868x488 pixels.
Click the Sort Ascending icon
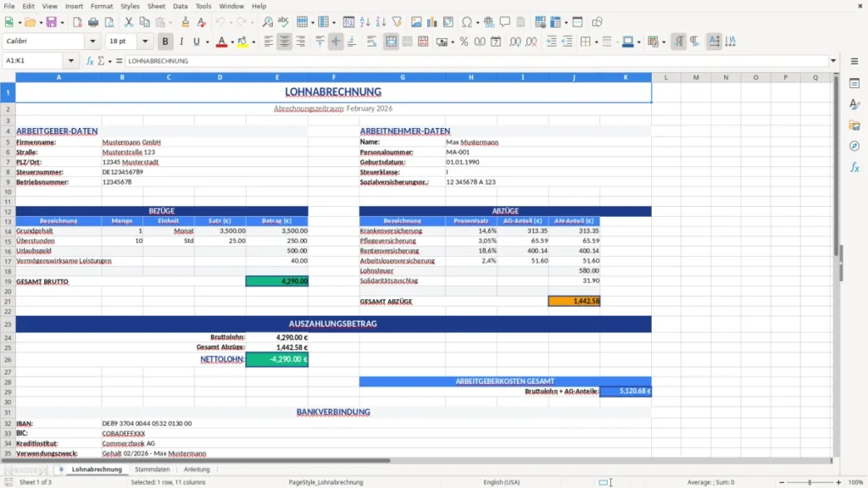pyautogui.click(x=364, y=22)
